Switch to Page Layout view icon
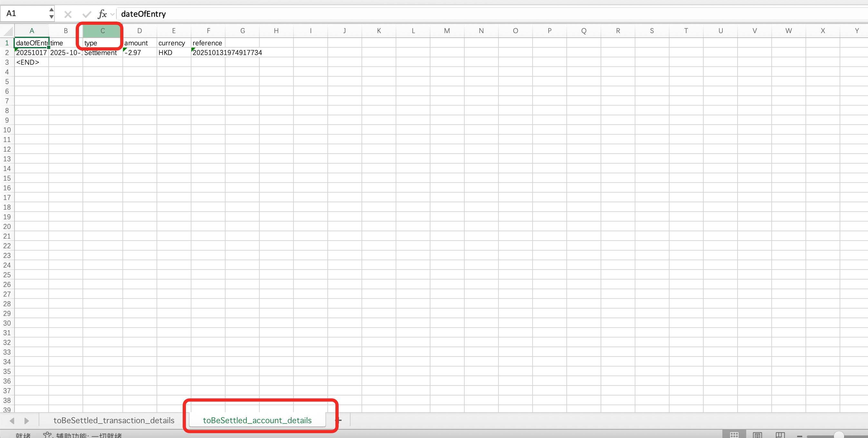Image resolution: width=868 pixels, height=438 pixels. point(757,435)
